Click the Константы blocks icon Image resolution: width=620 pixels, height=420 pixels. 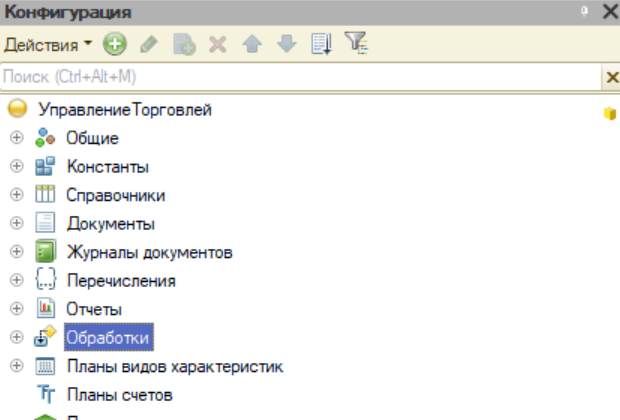[45, 166]
